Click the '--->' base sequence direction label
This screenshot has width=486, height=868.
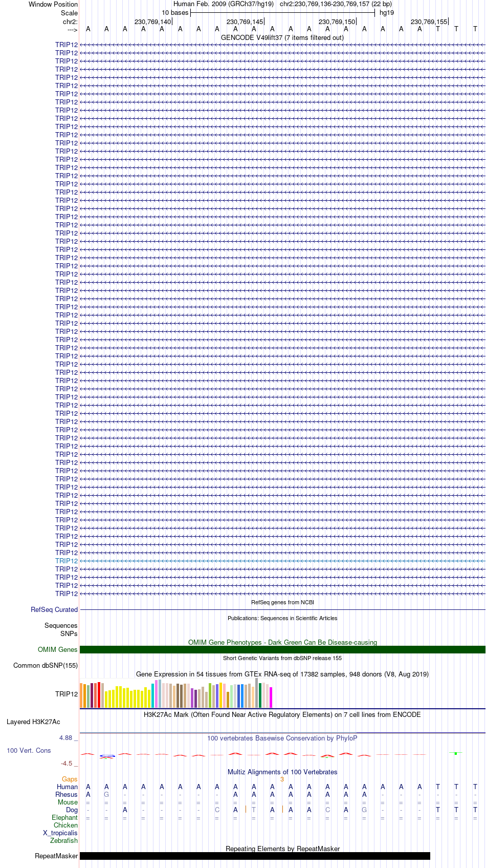(72, 30)
